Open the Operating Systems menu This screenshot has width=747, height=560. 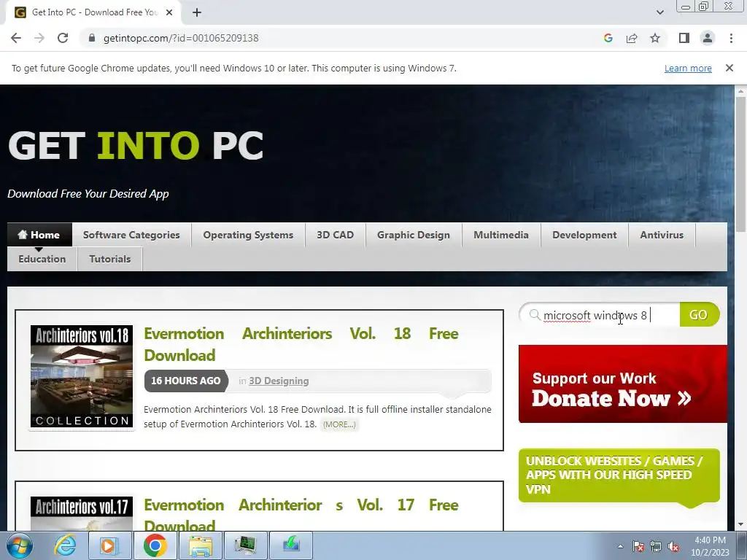[x=248, y=235]
